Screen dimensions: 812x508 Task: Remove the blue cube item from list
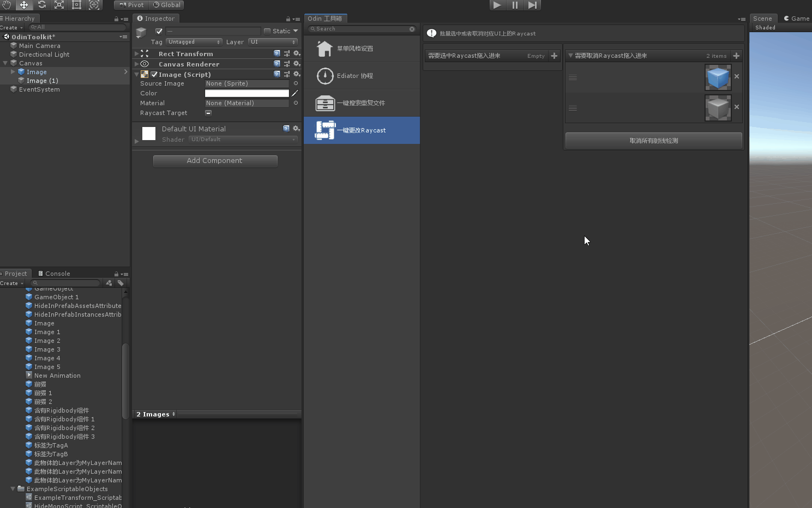click(737, 76)
